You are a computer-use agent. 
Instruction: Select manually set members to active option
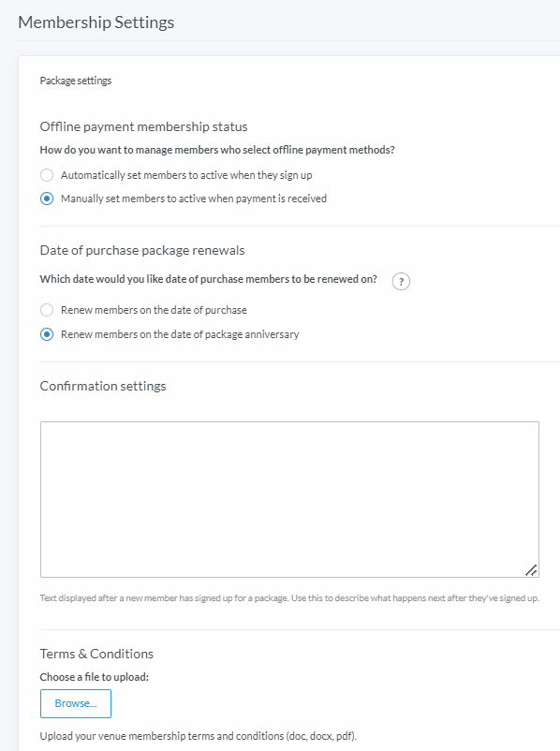(47, 199)
